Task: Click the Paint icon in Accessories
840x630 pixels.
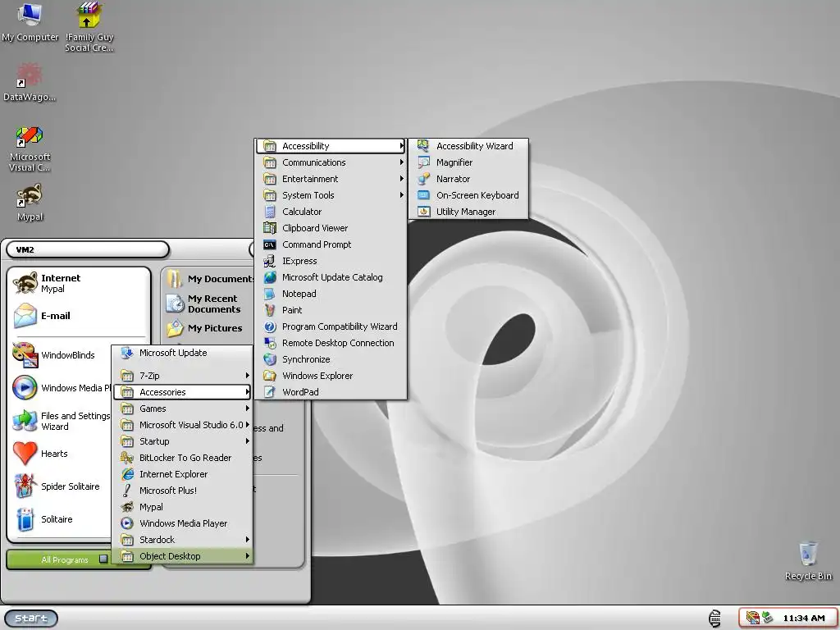Action: 270,310
